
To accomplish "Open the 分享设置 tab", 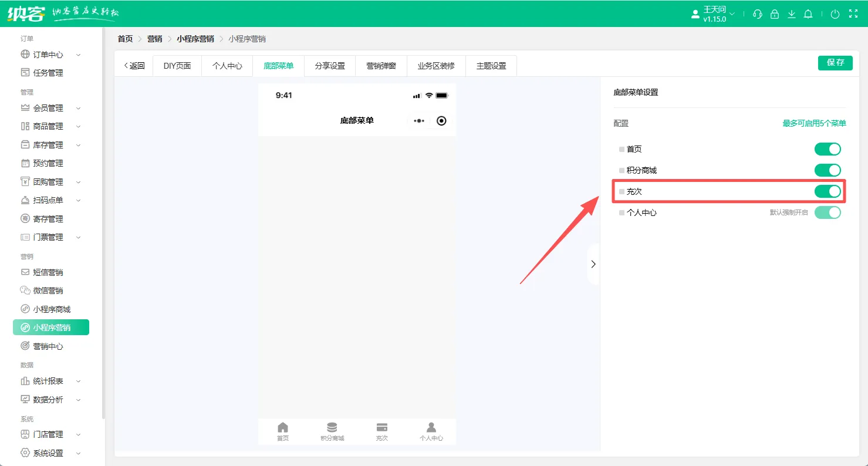I will coord(330,66).
